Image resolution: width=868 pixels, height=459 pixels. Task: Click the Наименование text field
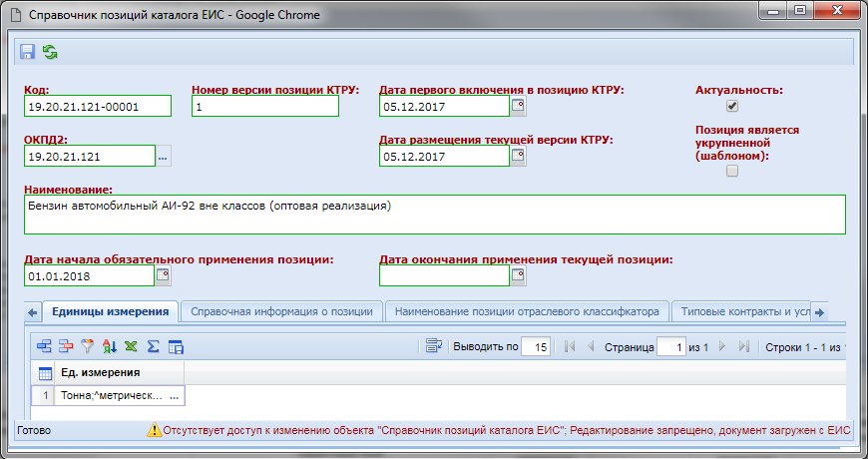(x=435, y=214)
